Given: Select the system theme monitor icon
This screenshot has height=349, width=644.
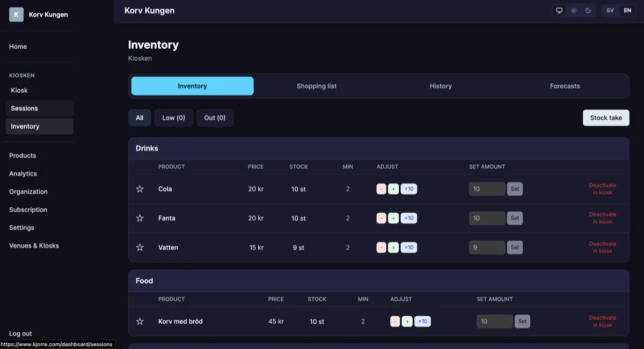Looking at the screenshot, I should [x=559, y=11].
